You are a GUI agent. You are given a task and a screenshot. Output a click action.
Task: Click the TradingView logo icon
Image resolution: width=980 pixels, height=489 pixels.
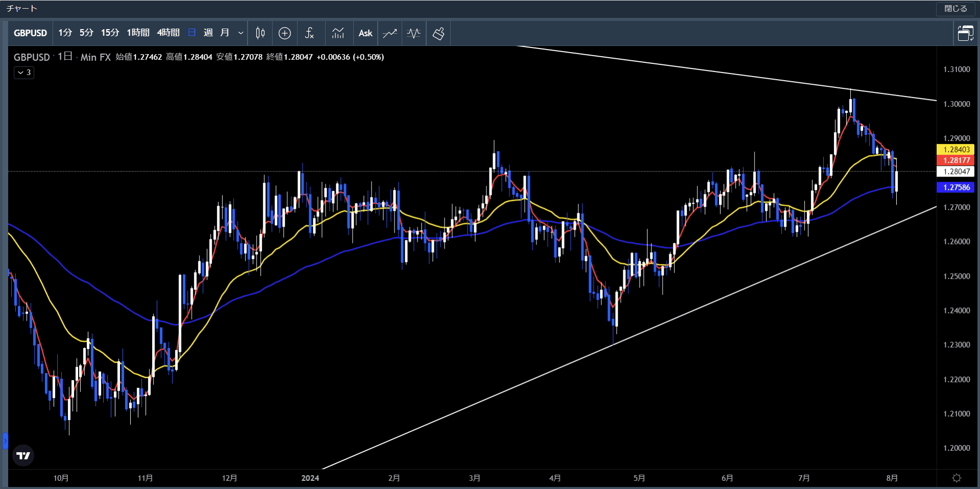pos(23,455)
